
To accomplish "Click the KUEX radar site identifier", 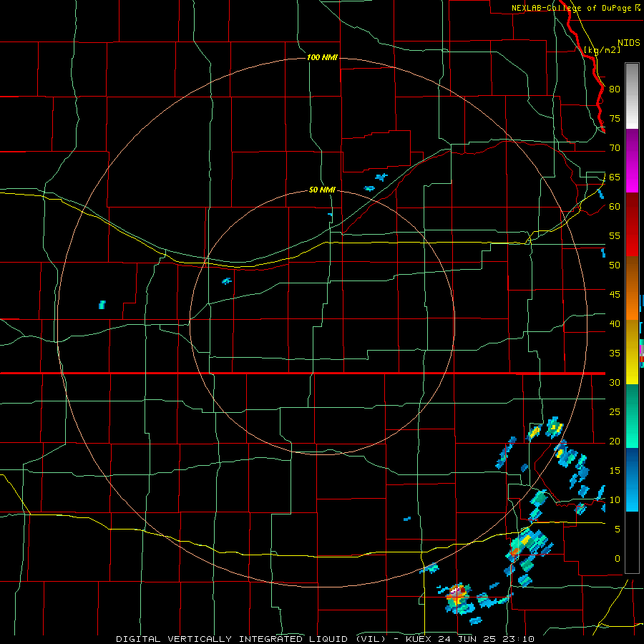I will (x=419, y=639).
